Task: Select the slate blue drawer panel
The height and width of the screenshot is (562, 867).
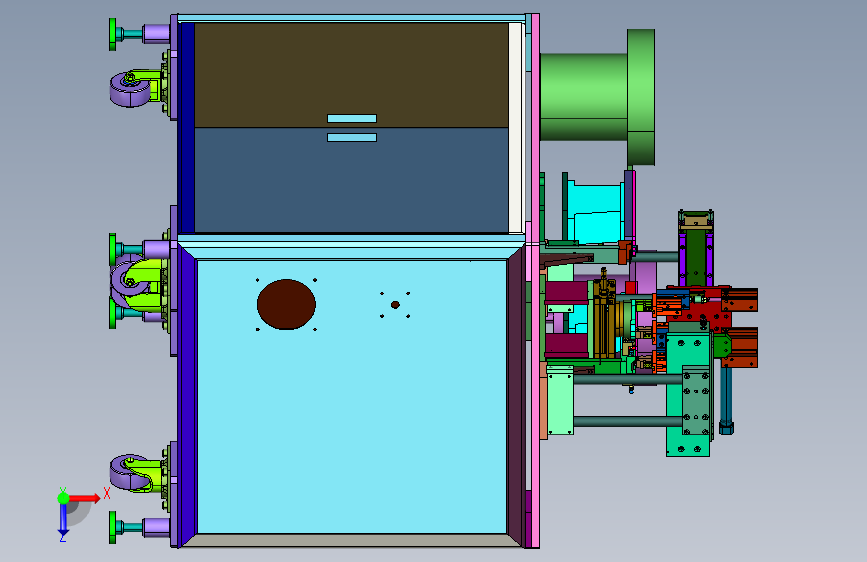Action: (351, 180)
